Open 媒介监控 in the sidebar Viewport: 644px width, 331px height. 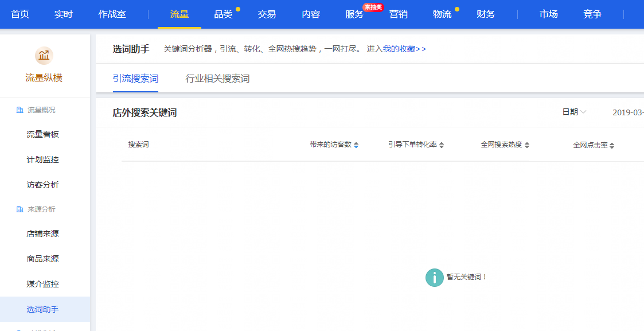tap(42, 284)
